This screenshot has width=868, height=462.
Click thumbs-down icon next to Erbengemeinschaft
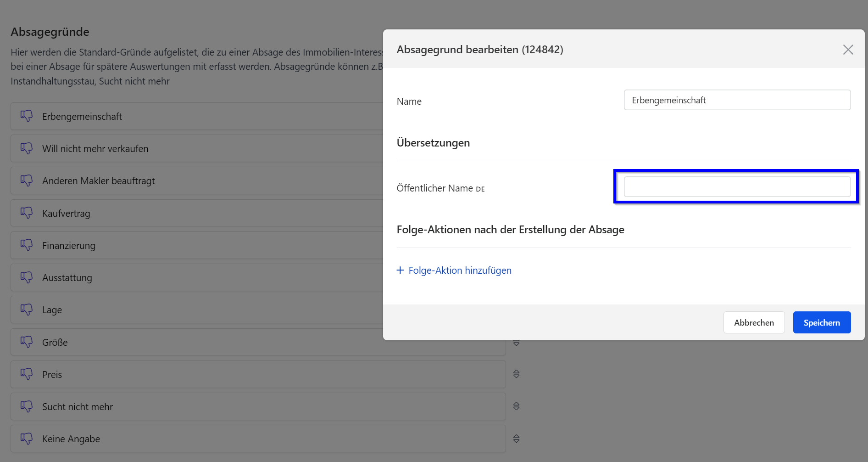point(27,116)
